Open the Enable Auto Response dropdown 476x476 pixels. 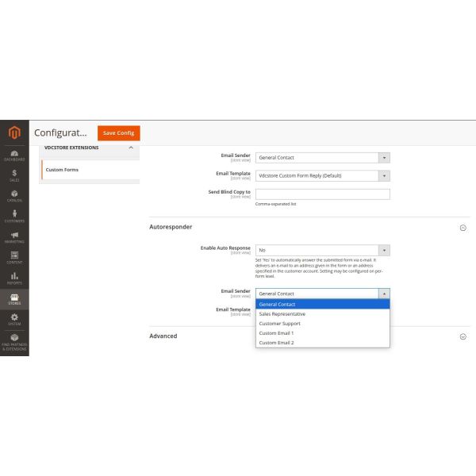(x=322, y=250)
